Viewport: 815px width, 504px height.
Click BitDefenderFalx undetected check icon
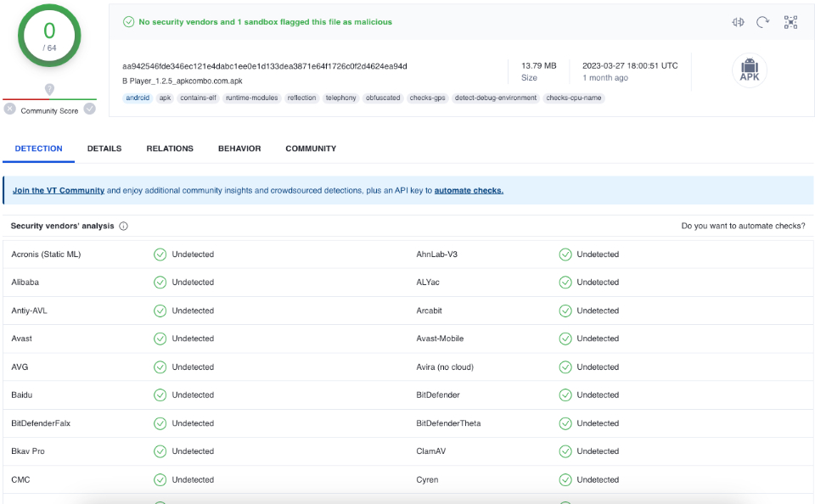160,423
